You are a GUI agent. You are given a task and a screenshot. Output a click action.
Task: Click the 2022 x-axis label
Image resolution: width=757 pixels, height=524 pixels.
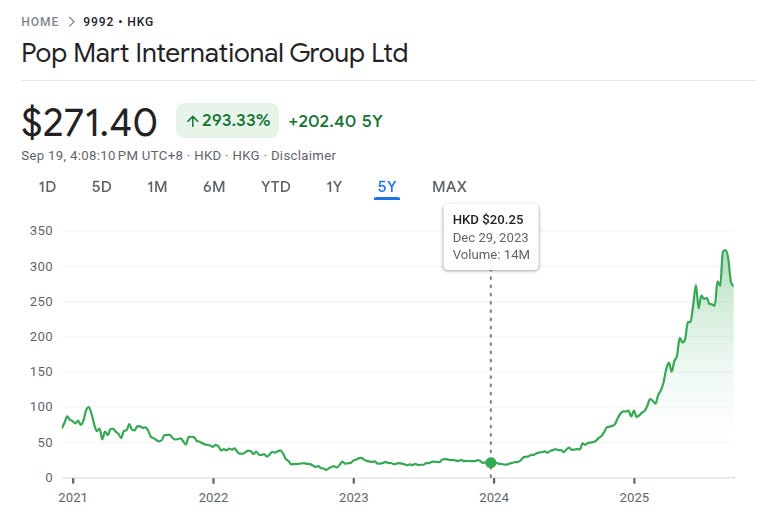click(x=213, y=497)
